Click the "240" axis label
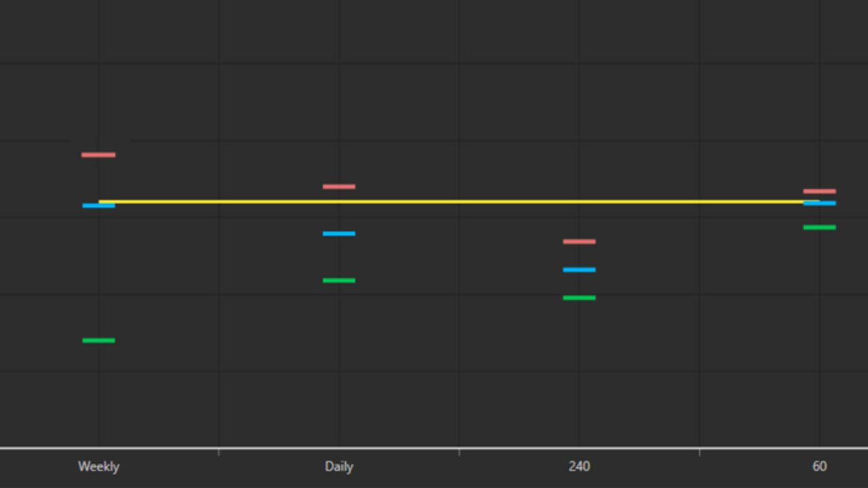The image size is (868, 488). pyautogui.click(x=579, y=466)
